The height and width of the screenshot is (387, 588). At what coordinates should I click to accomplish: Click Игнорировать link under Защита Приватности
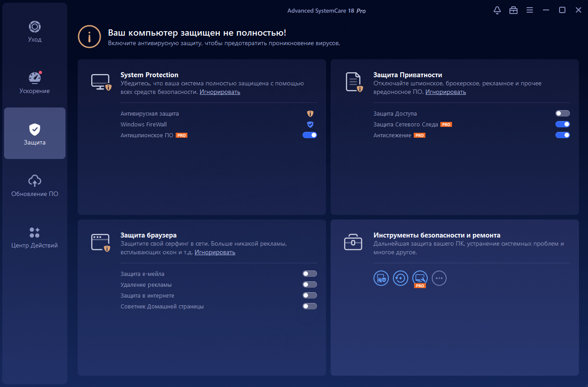(446, 92)
